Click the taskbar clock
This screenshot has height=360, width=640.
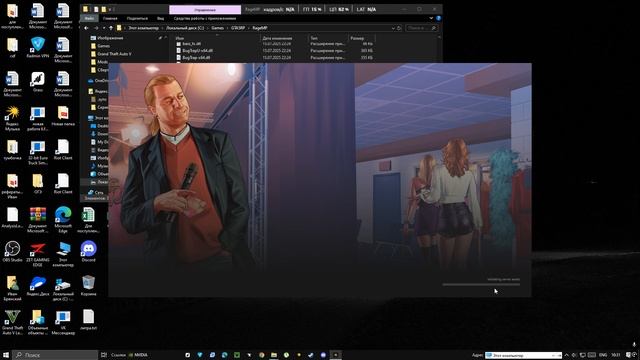click(616, 355)
